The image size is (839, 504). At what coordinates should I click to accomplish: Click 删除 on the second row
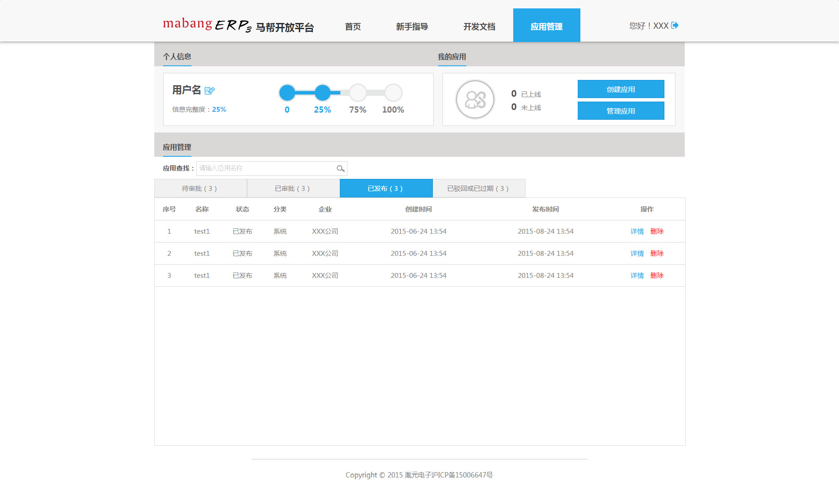657,254
